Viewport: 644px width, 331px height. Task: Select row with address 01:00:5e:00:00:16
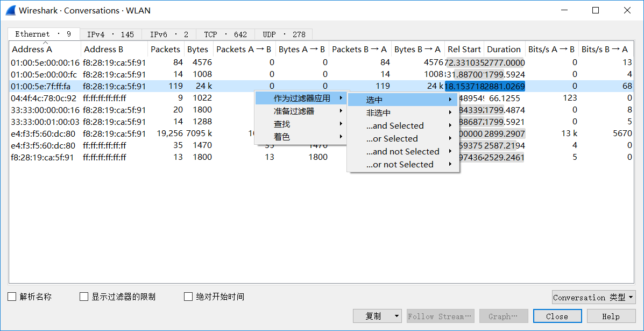[x=322, y=62]
